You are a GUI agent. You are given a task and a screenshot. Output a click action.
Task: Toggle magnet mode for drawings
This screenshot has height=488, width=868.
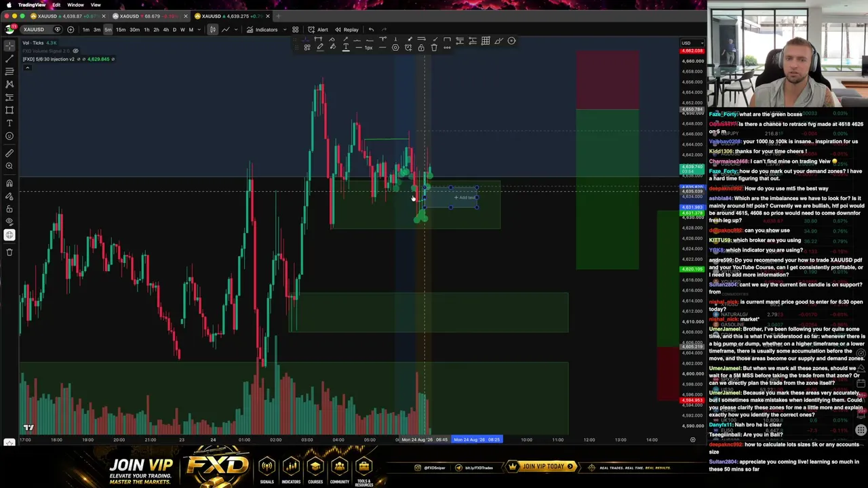click(9, 184)
